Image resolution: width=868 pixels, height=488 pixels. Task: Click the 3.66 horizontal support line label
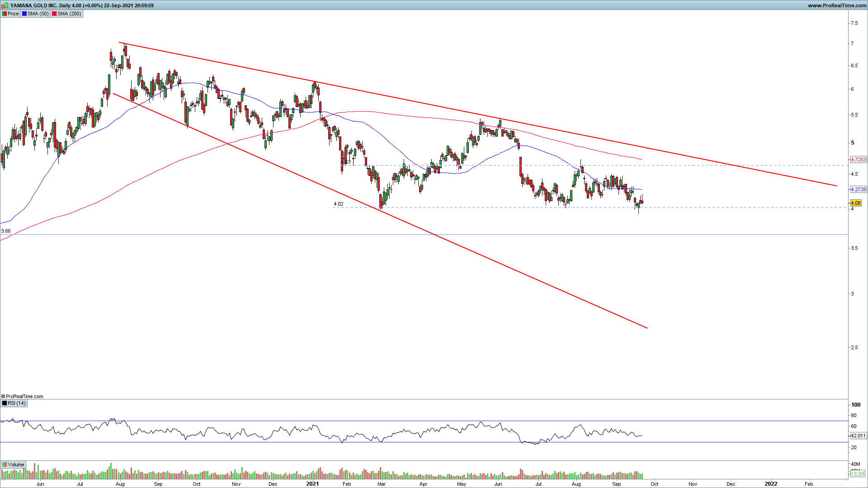coord(6,231)
